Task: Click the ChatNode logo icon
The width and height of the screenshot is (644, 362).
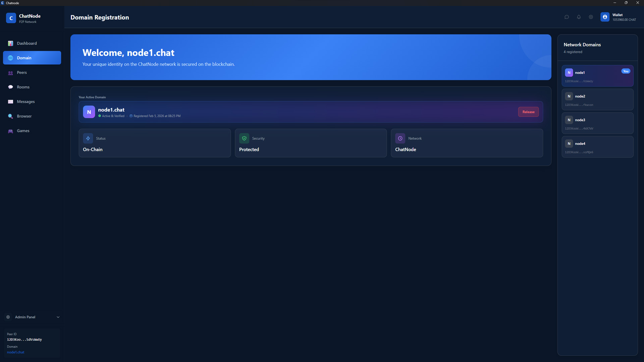Action: tap(11, 18)
